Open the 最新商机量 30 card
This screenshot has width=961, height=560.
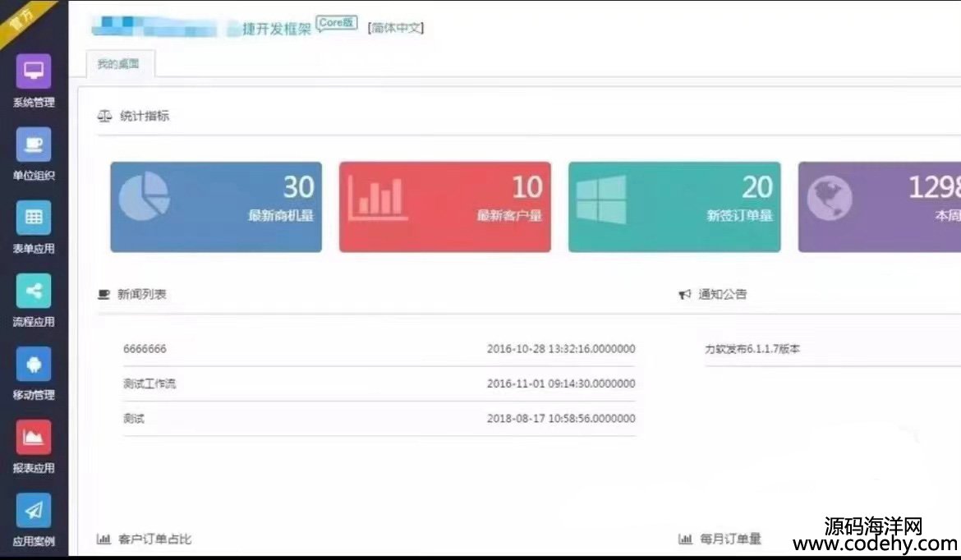click(216, 207)
